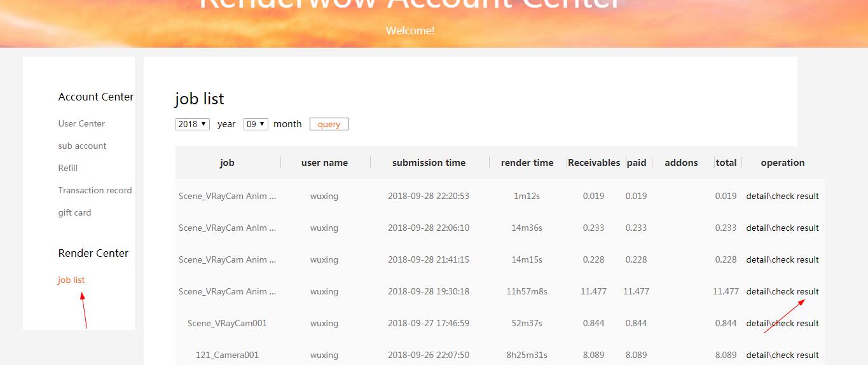Click the Welcome! banner text
This screenshot has width=868, height=365.
point(410,31)
